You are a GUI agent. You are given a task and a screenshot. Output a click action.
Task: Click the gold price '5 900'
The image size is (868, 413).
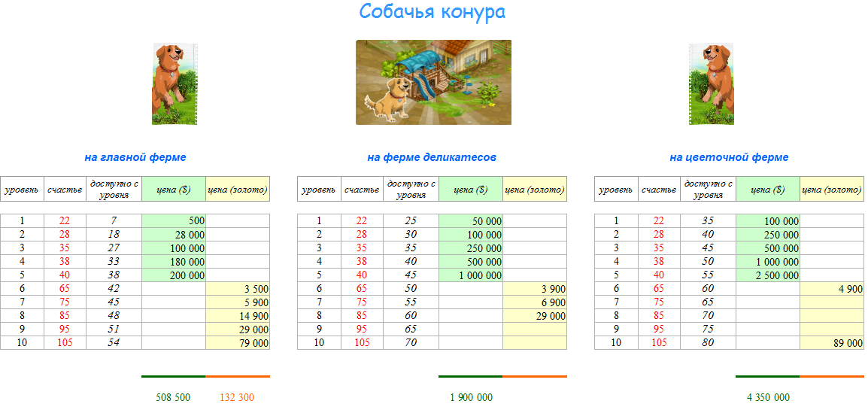tap(238, 302)
